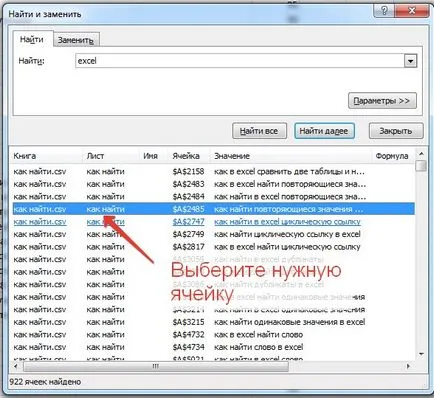This screenshot has height=398, width=434.
Task: Select result row with cell $A$2158
Action: point(213,172)
